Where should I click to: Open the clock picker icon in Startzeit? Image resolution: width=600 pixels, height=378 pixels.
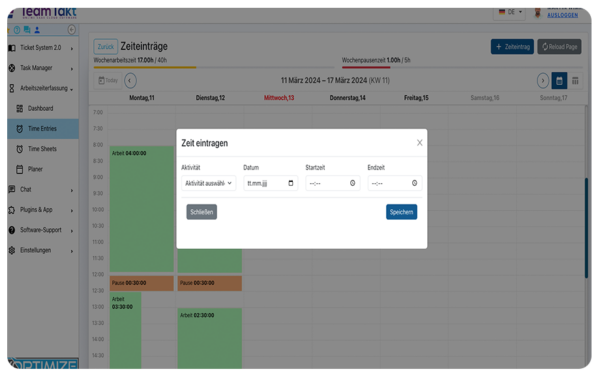pos(352,183)
